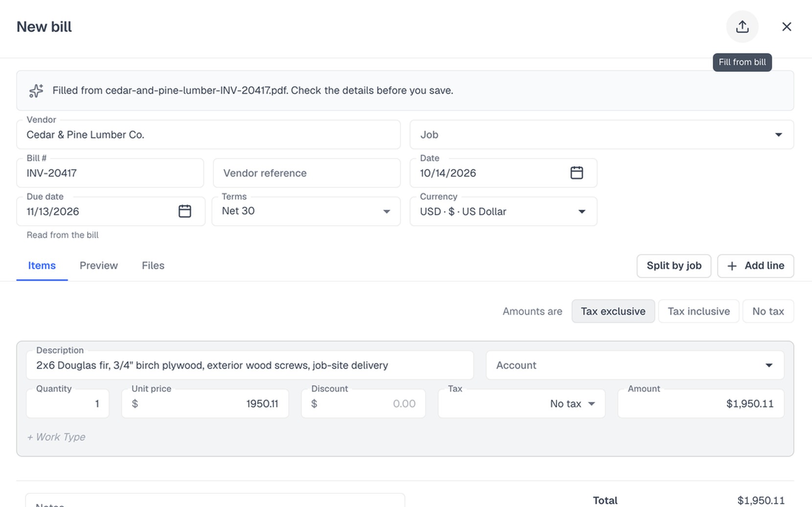Click the sparkle icon in the filled-from banner
This screenshot has width=812, height=507.
(36, 90)
